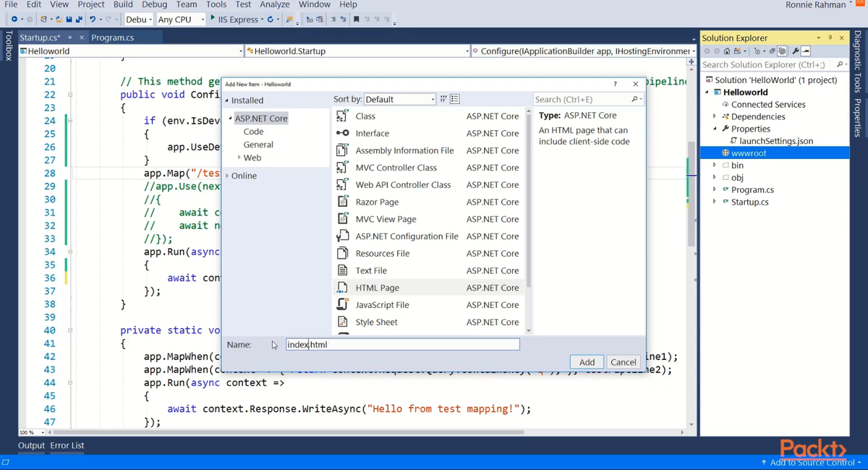
Task: Click the Home icon in Solution Explorer
Action: click(727, 51)
